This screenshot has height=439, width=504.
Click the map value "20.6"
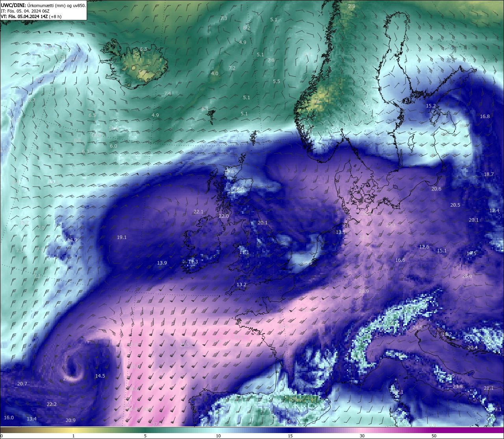pos(436,189)
